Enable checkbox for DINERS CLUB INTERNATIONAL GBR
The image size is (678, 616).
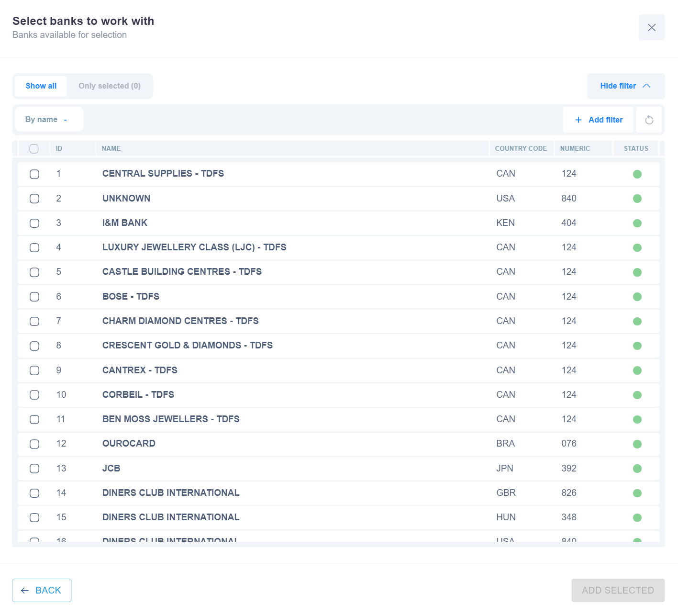click(34, 493)
